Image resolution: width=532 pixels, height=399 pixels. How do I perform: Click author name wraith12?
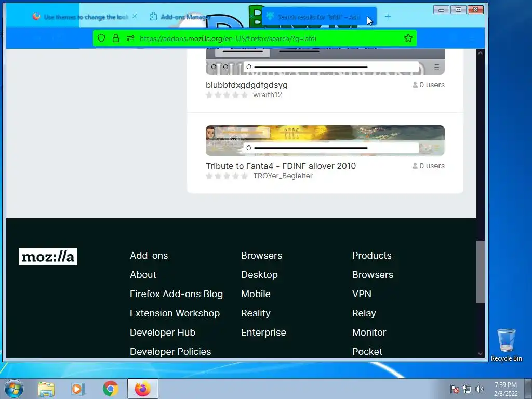(x=268, y=95)
